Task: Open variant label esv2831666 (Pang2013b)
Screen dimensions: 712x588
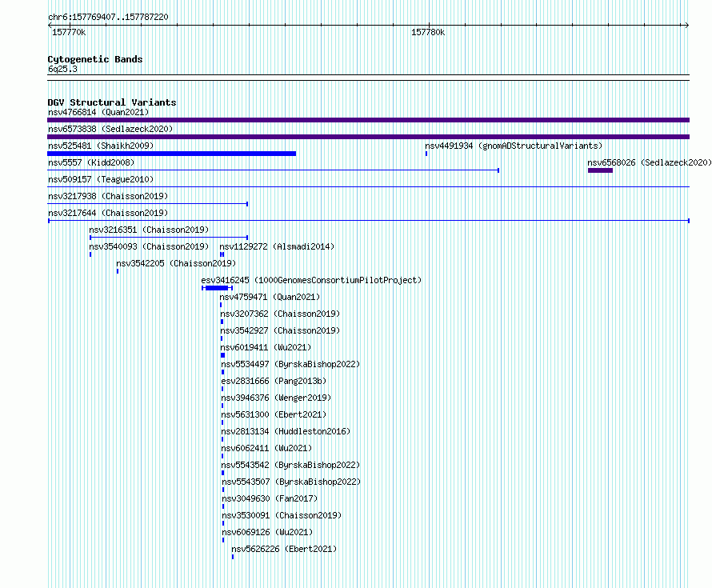Action: (x=274, y=381)
